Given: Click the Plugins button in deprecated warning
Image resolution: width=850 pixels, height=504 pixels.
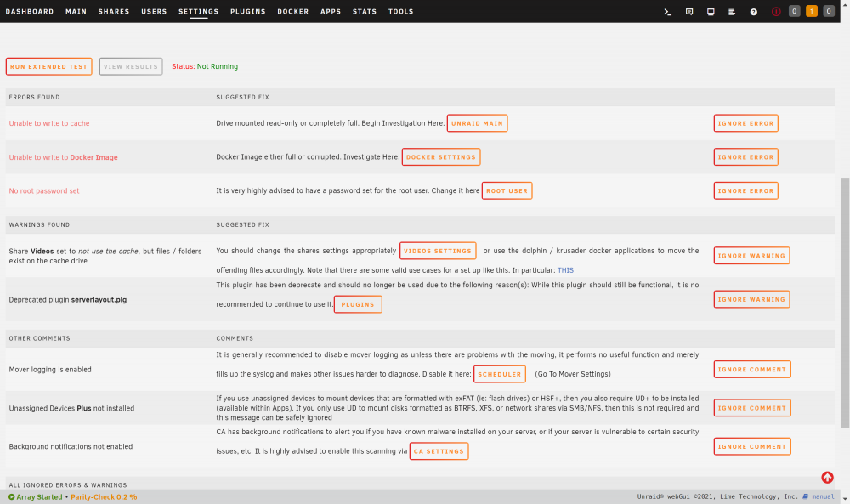Looking at the screenshot, I should (x=358, y=304).
